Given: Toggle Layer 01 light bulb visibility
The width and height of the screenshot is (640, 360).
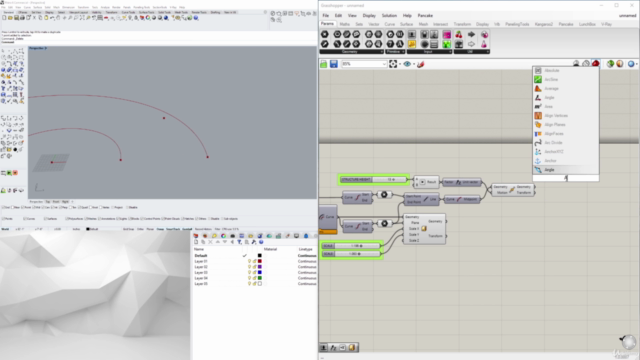Looking at the screenshot, I should pos(249,261).
